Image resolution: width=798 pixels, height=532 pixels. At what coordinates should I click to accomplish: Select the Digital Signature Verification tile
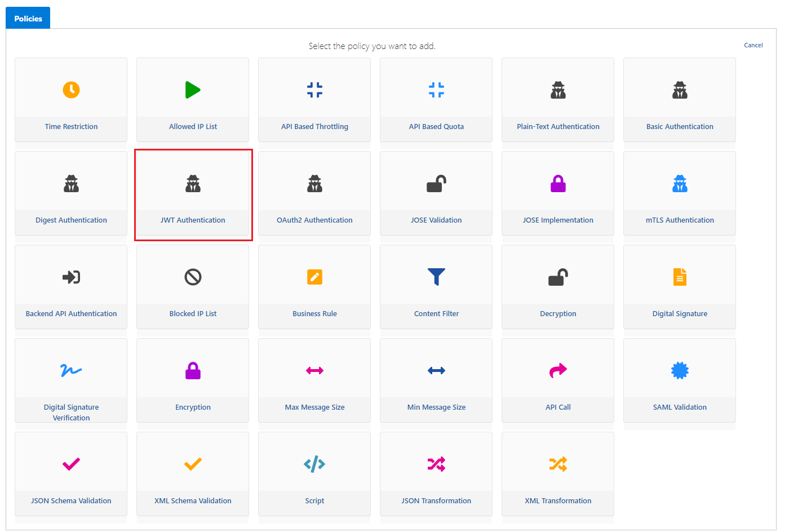pyautogui.click(x=71, y=380)
